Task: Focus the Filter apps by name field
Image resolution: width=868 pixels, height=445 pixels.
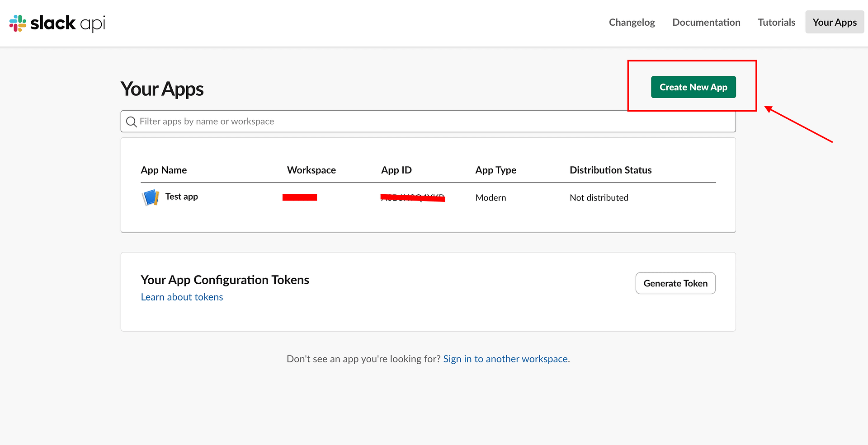Action: tap(428, 122)
